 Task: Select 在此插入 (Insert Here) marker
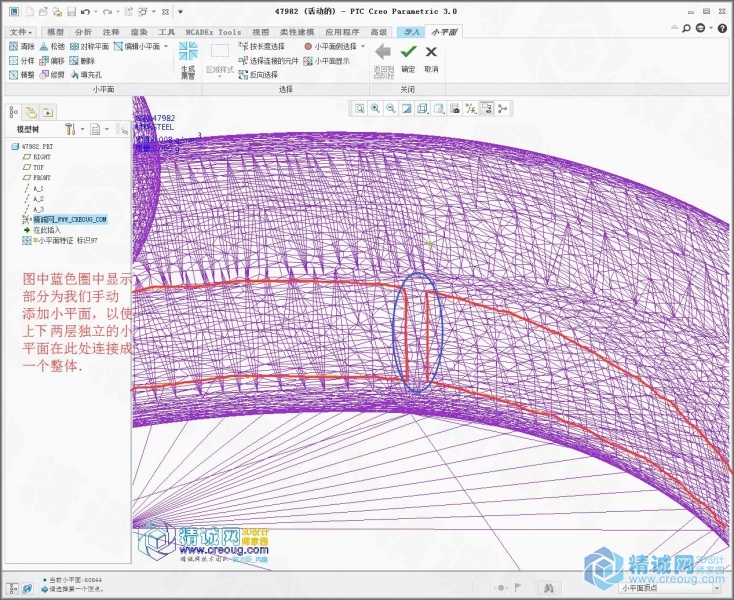click(42, 230)
